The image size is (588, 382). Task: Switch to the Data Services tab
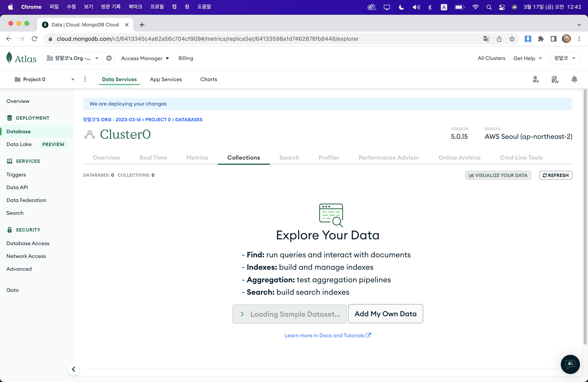(119, 80)
